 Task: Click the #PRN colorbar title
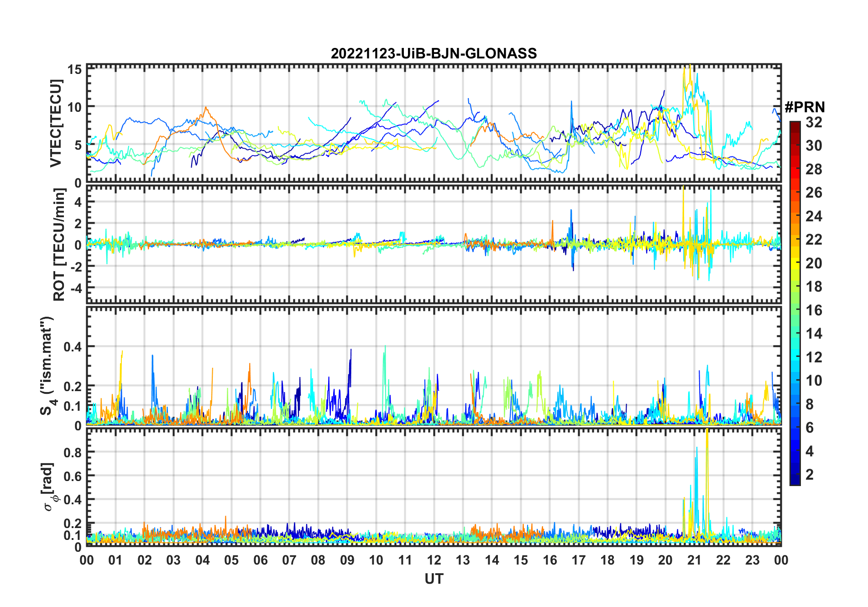tap(805, 107)
